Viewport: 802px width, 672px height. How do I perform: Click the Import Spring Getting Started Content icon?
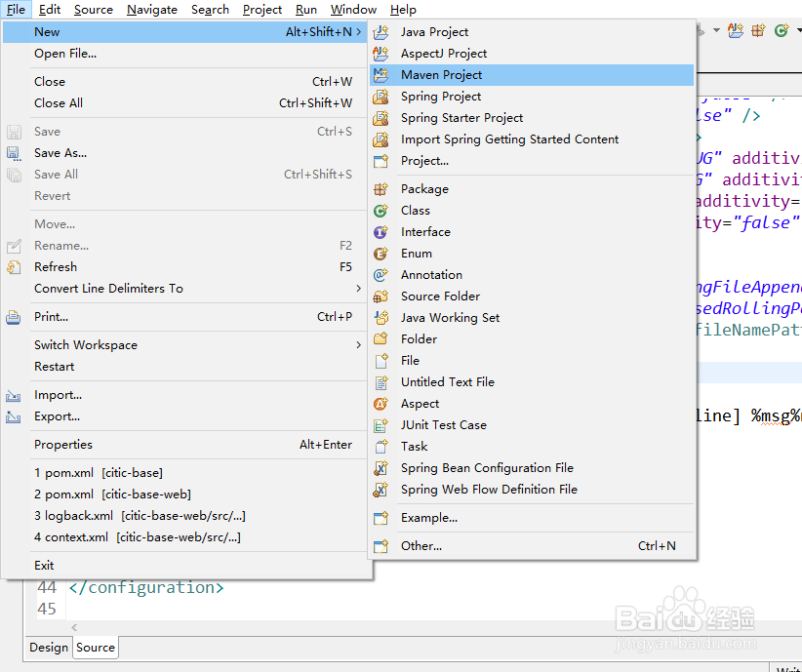click(381, 139)
